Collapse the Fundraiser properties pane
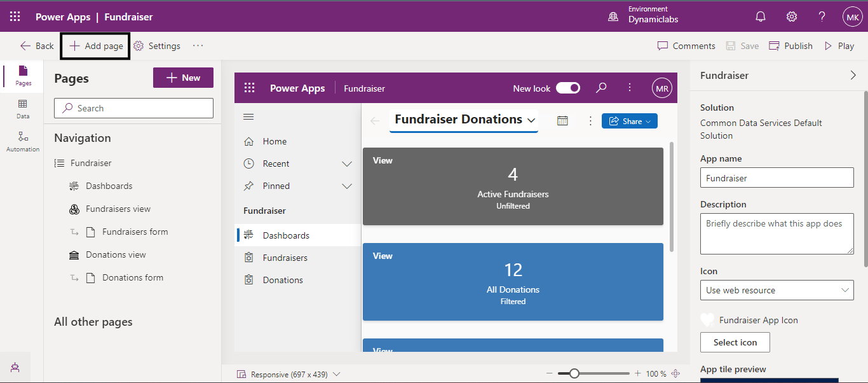The height and width of the screenshot is (383, 868). 853,75
